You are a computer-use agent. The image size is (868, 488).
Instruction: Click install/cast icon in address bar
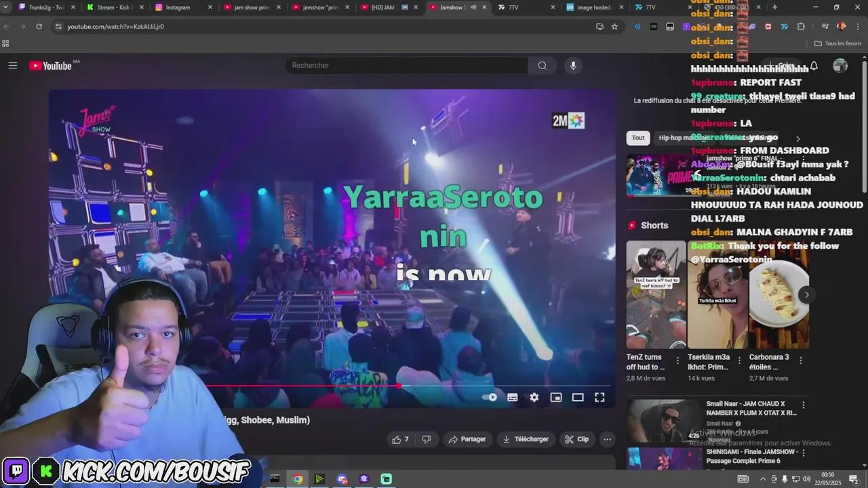point(599,26)
